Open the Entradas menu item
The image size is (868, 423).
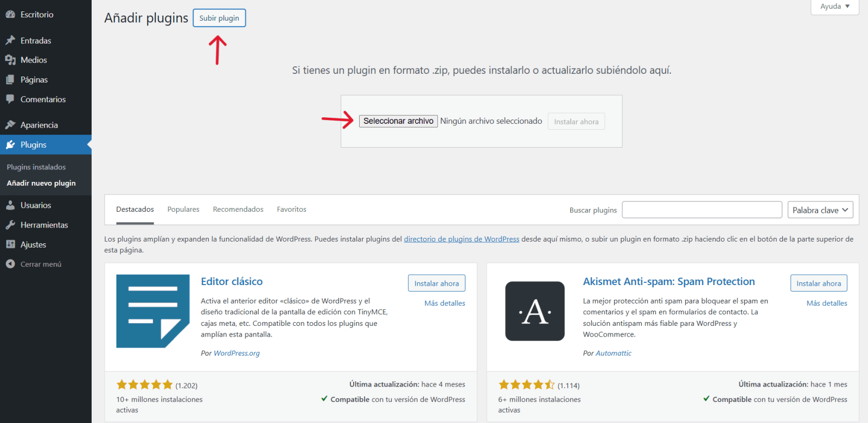[x=46, y=41]
